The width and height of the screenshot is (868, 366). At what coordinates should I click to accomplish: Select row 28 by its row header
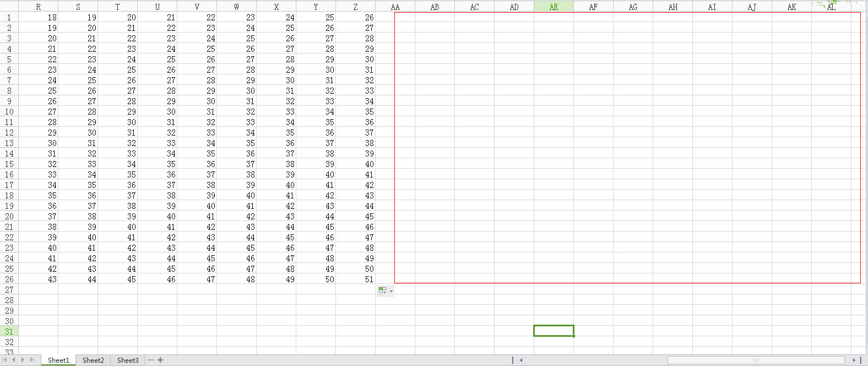click(x=9, y=300)
